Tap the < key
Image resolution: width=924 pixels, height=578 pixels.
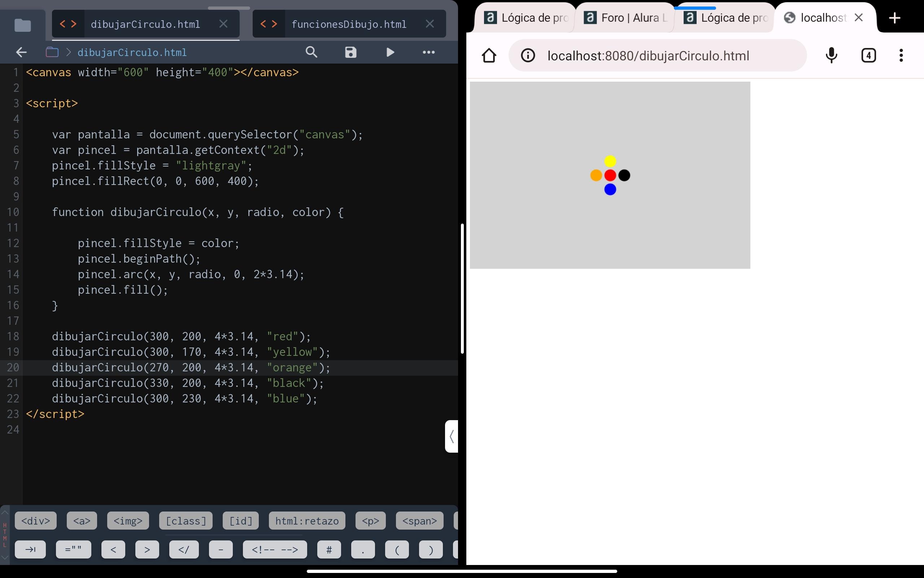(113, 549)
